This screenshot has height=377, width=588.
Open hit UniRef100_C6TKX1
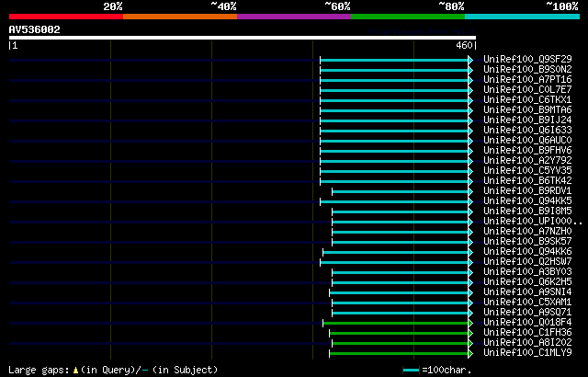click(527, 100)
